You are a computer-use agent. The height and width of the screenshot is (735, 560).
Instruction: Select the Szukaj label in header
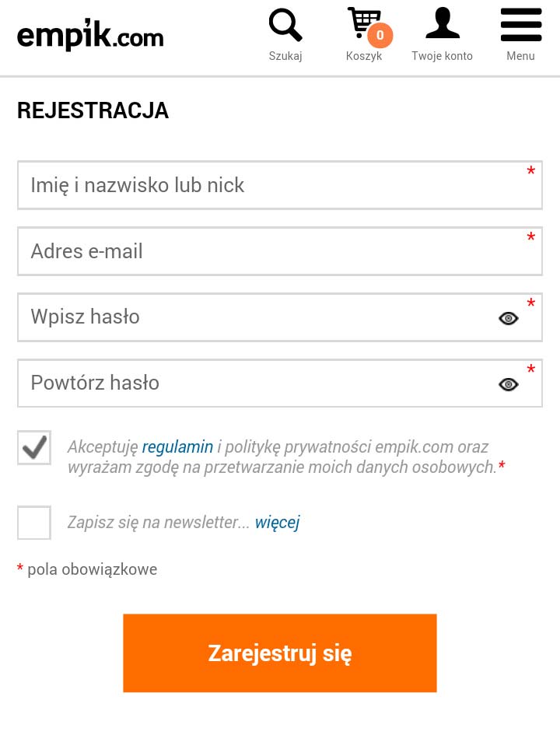click(x=285, y=56)
